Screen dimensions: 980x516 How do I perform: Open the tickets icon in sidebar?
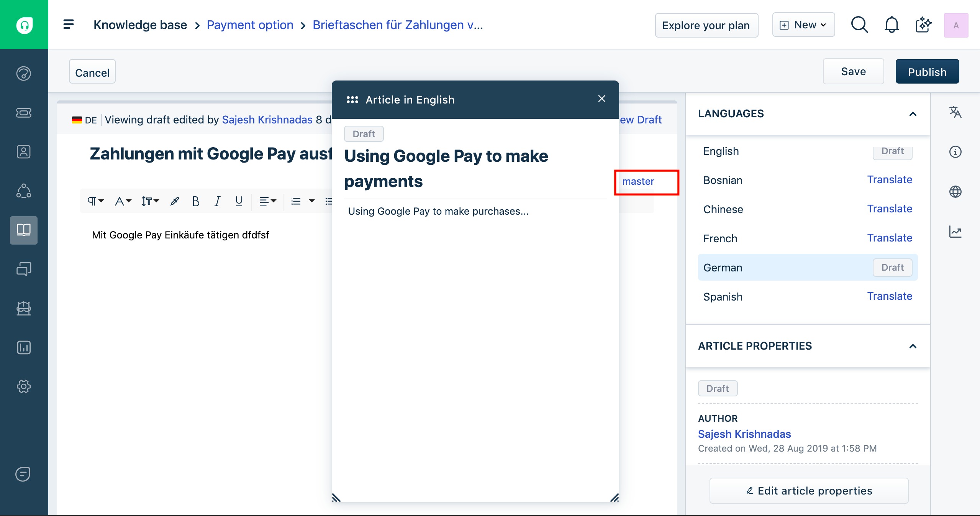(x=24, y=113)
